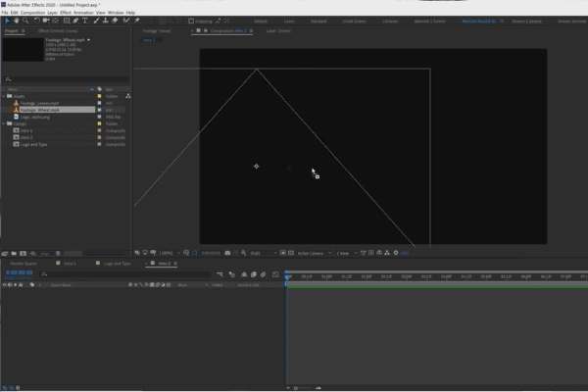Viewport: 588px width, 392px height.
Task: Select the Pen tool
Action: tap(75, 21)
